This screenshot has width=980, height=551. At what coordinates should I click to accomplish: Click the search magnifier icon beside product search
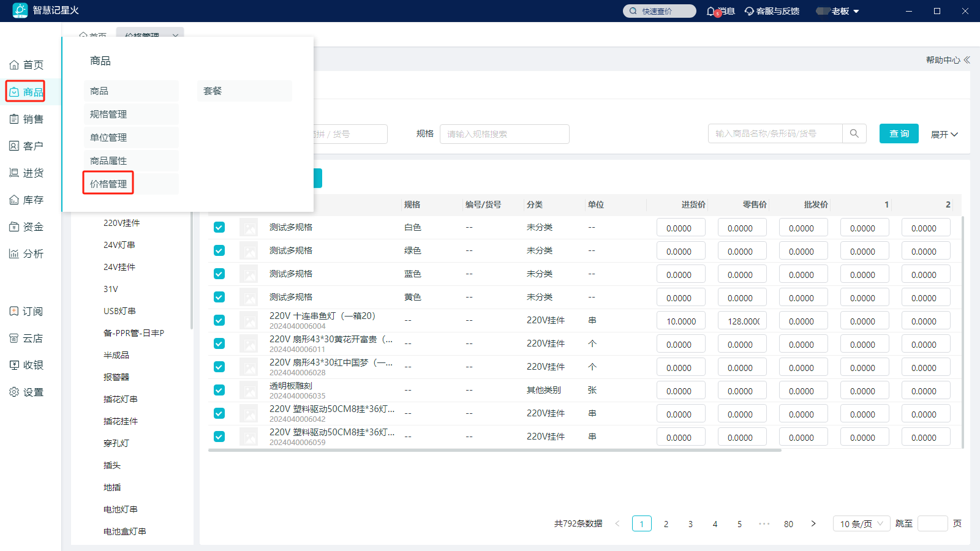854,133
